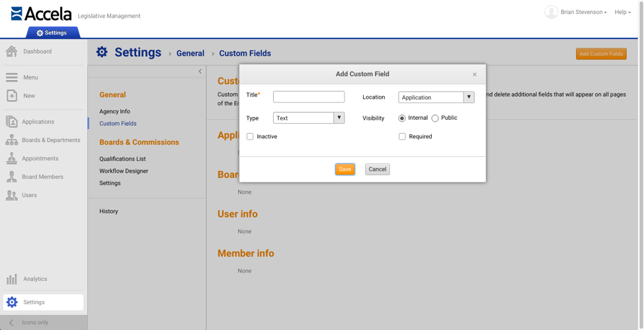Open Settings under Boards & Commissions
This screenshot has width=644, height=330.
[110, 183]
